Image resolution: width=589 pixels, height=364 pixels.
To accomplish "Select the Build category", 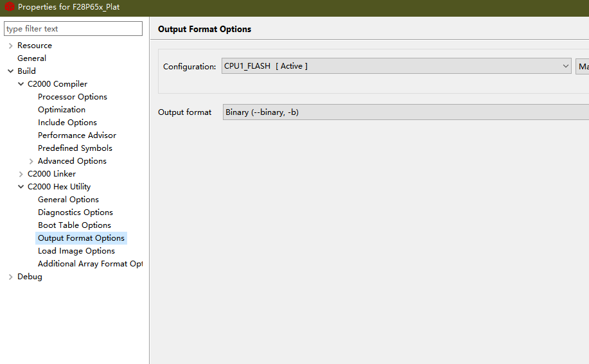I will (x=26, y=71).
